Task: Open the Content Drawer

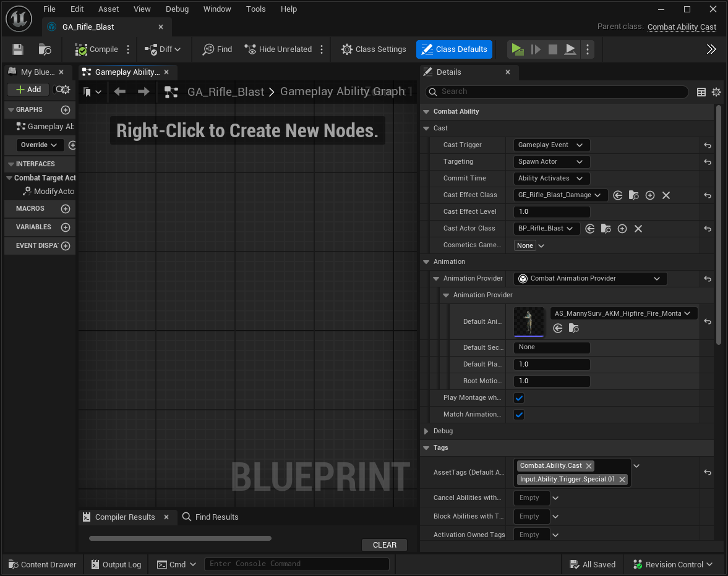Action: pyautogui.click(x=42, y=564)
